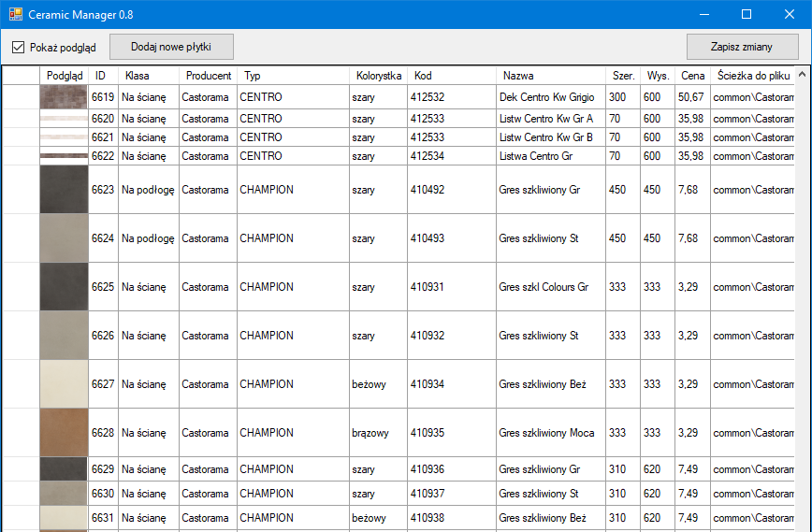This screenshot has width=812, height=532.
Task: Select "Na podłogę" class cell in row 6623
Action: click(x=148, y=190)
